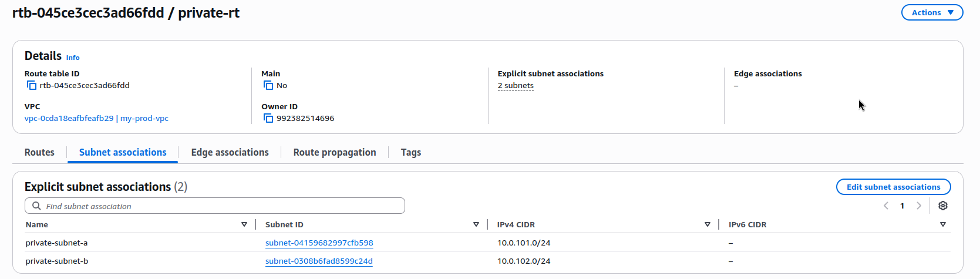
Task: Click the Owner ID number 992382514696
Action: (x=305, y=119)
